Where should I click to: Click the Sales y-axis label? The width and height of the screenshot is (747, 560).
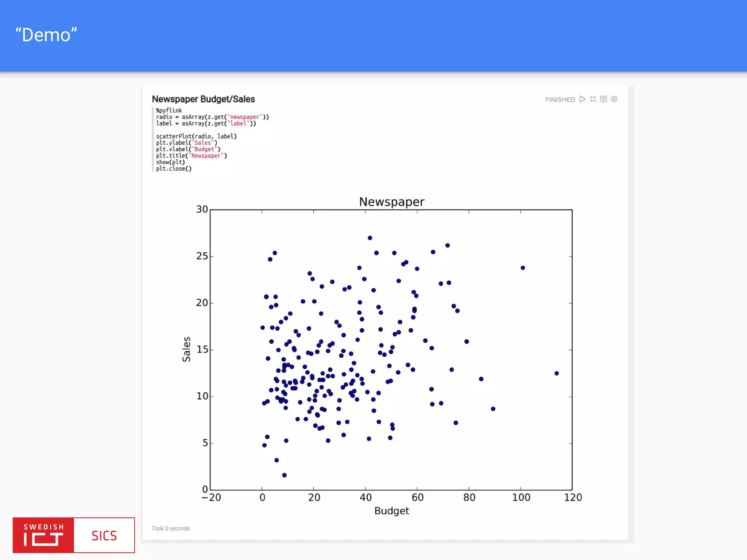[x=186, y=349]
